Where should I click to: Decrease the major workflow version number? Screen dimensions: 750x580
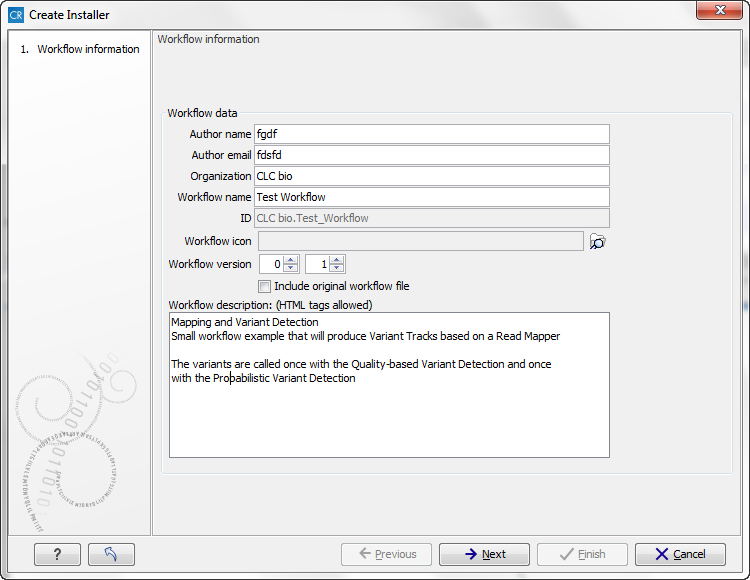pos(290,268)
